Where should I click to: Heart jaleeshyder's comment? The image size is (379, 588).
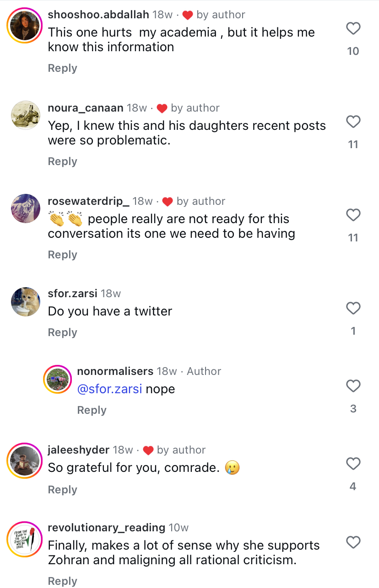tap(353, 464)
